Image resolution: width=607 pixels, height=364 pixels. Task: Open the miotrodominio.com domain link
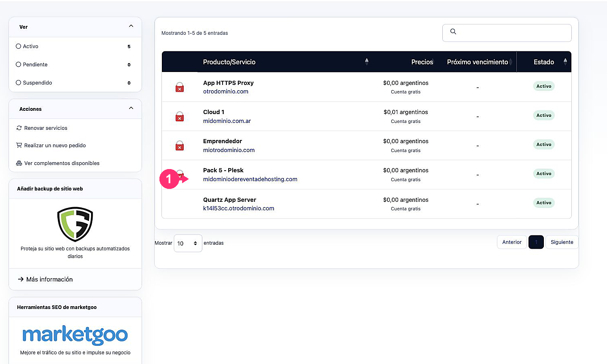229,150
